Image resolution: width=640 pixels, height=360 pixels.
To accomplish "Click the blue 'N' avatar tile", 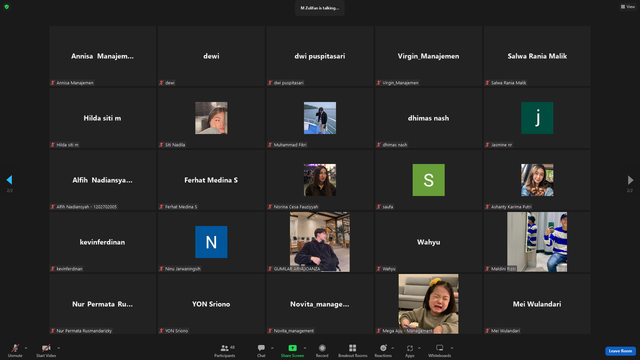I will click(211, 242).
